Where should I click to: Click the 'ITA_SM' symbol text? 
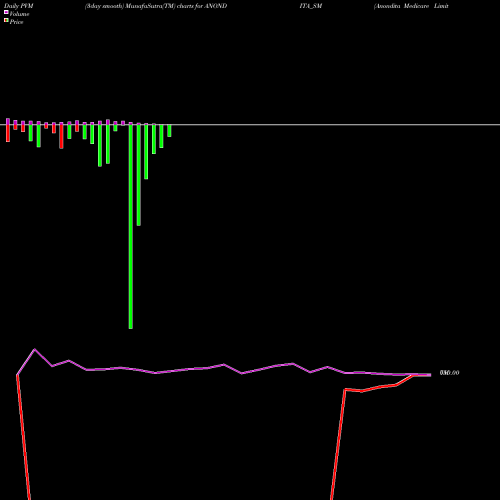[311, 6]
